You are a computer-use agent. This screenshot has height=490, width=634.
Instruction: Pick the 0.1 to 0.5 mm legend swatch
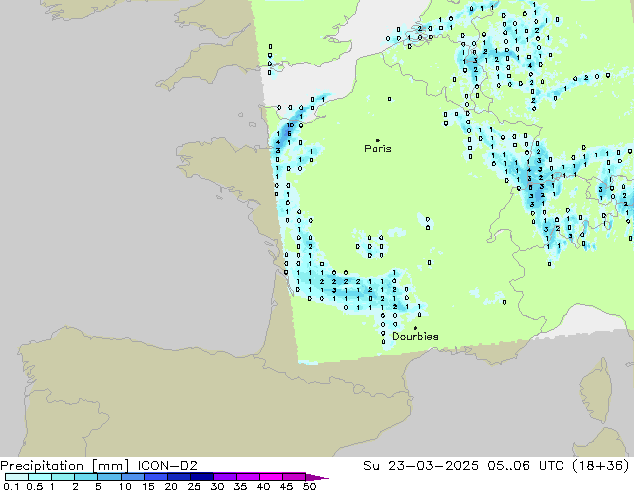pos(17,477)
